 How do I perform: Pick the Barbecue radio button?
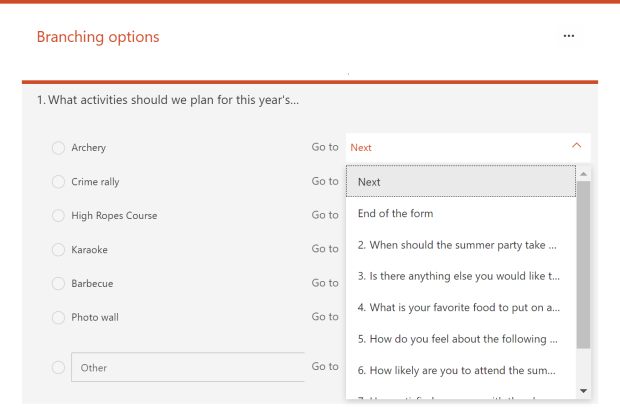(x=58, y=284)
